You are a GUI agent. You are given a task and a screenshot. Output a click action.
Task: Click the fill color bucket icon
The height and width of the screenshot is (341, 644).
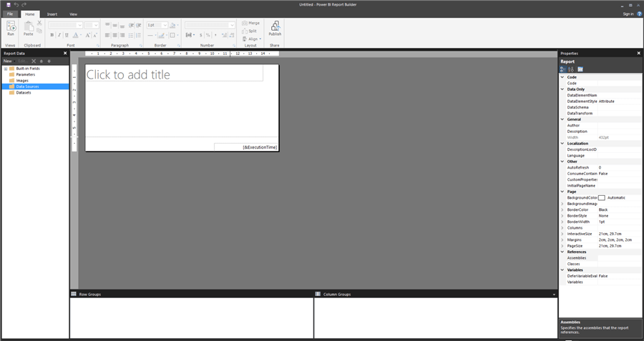point(173,25)
